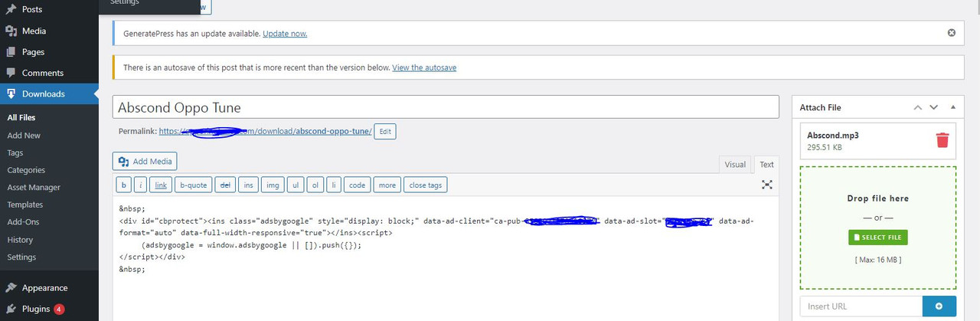980x321 pixels.
Task: Click the link quicktag button
Action: [x=161, y=185]
